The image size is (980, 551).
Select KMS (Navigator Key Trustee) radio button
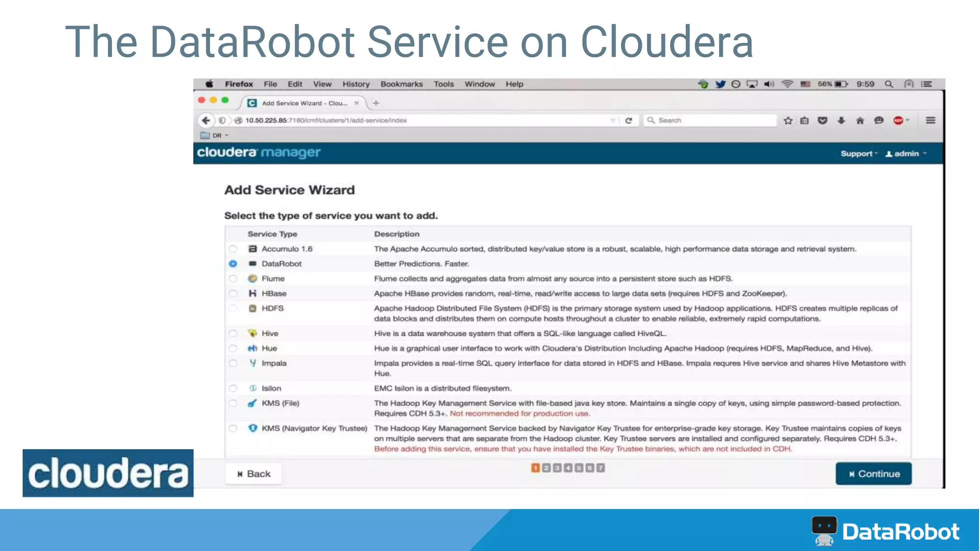click(x=233, y=428)
